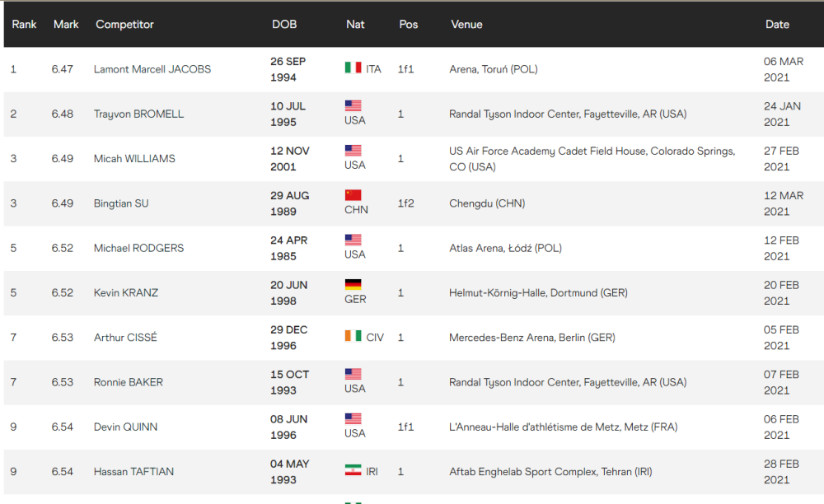The image size is (824, 504).
Task: Open Lamont Marcell JACOBS profile
Action: (152, 69)
